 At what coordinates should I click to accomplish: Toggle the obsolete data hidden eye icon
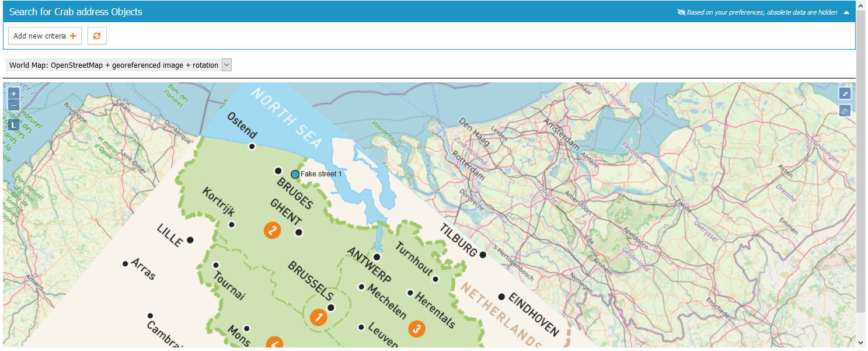point(681,12)
